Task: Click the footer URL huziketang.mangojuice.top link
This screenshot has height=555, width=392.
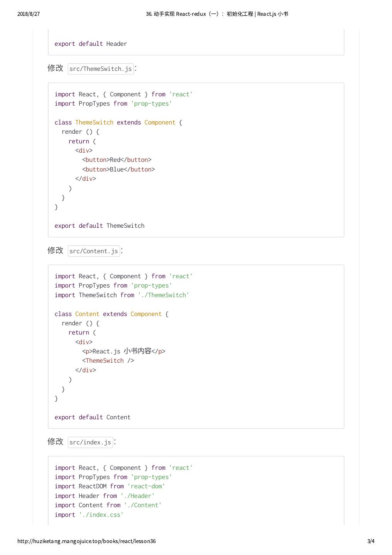Action: 86,541
